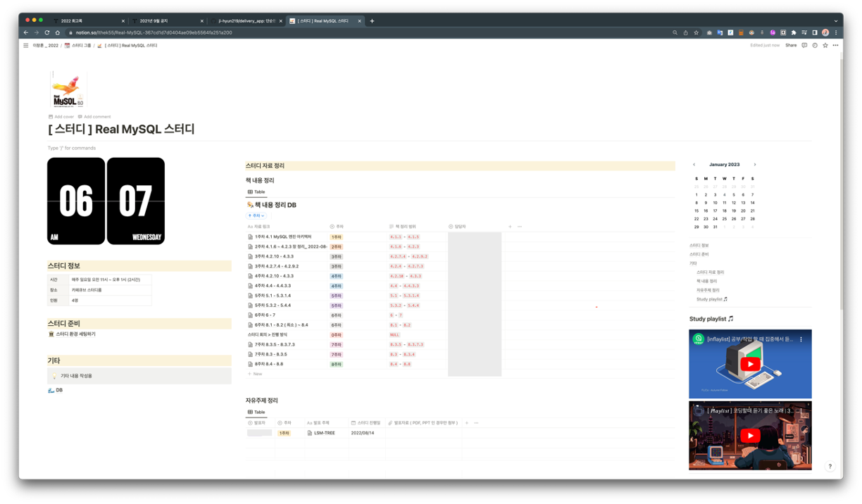Image resolution: width=862 pixels, height=504 pixels.
Task: Select Table view tab of 자유주제 정리
Action: coord(256,412)
